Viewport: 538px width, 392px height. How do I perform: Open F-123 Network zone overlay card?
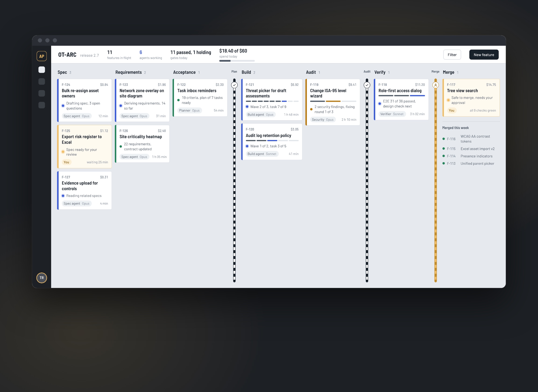tap(142, 100)
